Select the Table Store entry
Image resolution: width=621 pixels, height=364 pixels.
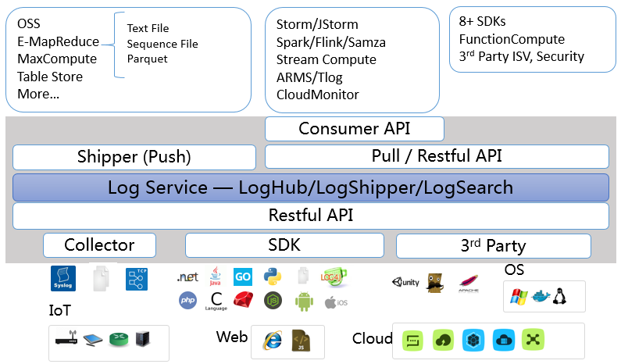pos(50,77)
